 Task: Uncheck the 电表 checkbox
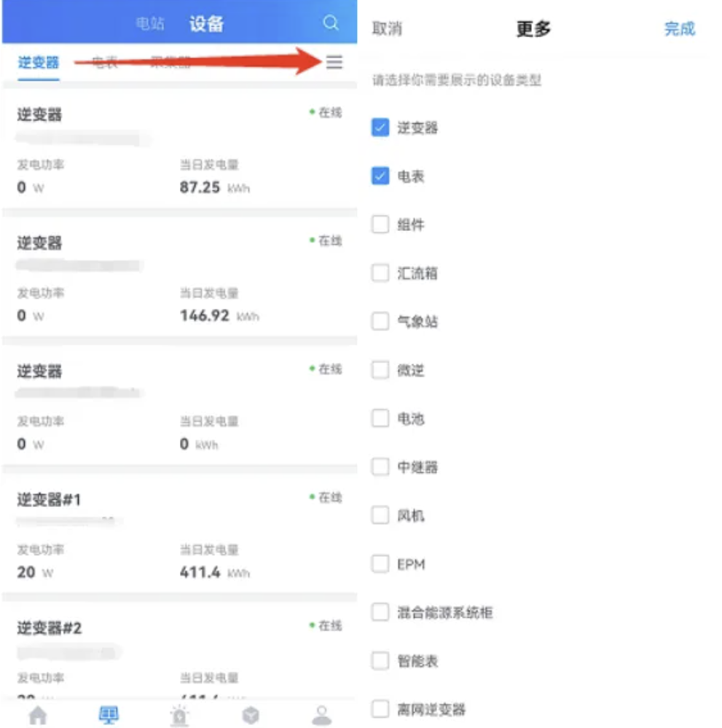click(380, 176)
